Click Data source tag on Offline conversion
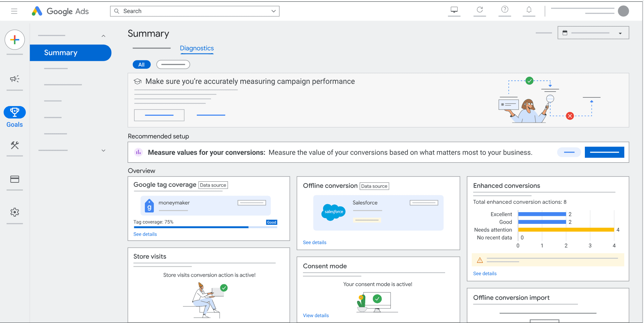 [x=374, y=186]
